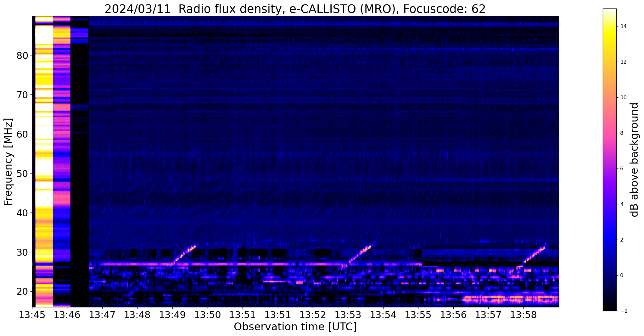Select the 50 tick on the frequency axis
Image resolution: width=644 pixels, height=336 pixels.
[22, 174]
